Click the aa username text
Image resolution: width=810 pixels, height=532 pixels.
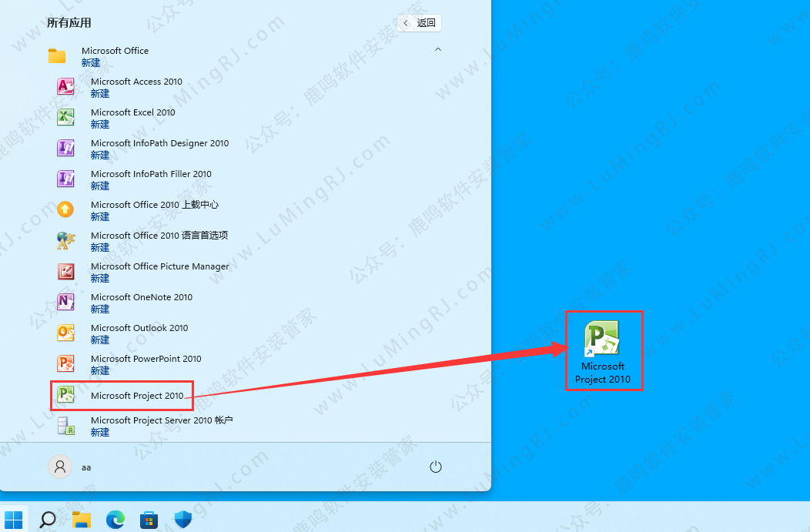[x=86, y=467]
